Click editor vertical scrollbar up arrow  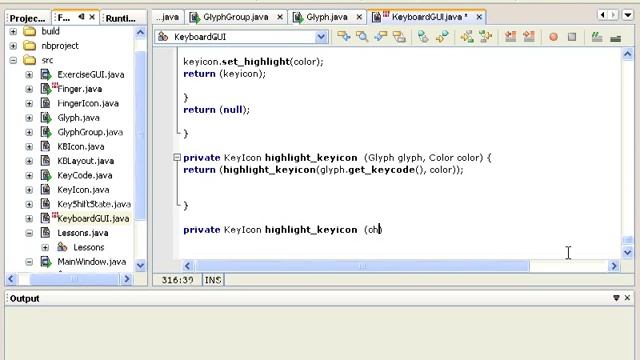tap(628, 54)
